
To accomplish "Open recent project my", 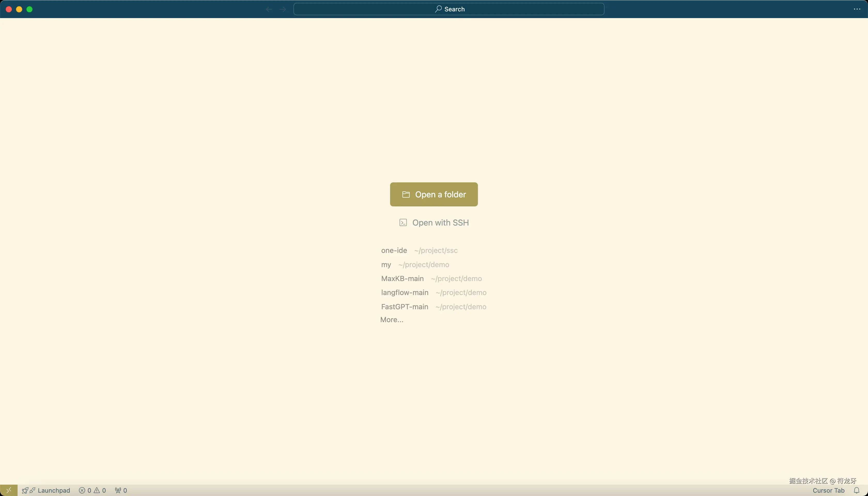I will pyautogui.click(x=386, y=265).
